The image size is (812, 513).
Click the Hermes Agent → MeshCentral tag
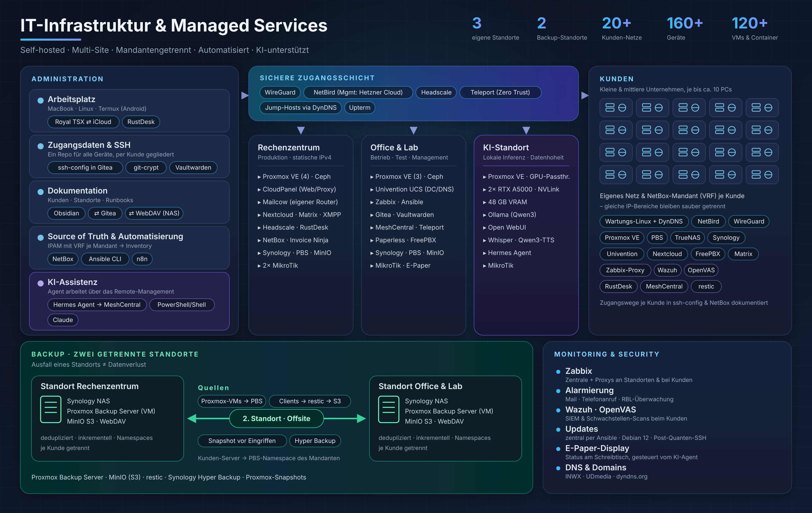(x=97, y=305)
